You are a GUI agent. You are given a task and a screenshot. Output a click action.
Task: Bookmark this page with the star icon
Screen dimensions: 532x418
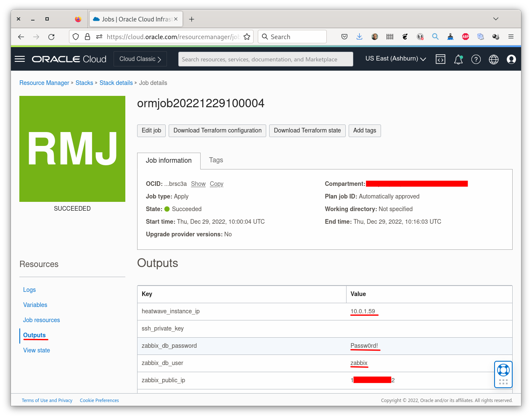click(247, 37)
